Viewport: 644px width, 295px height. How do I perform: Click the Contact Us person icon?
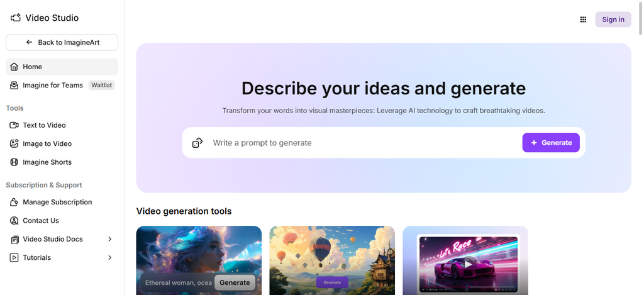pyautogui.click(x=14, y=221)
